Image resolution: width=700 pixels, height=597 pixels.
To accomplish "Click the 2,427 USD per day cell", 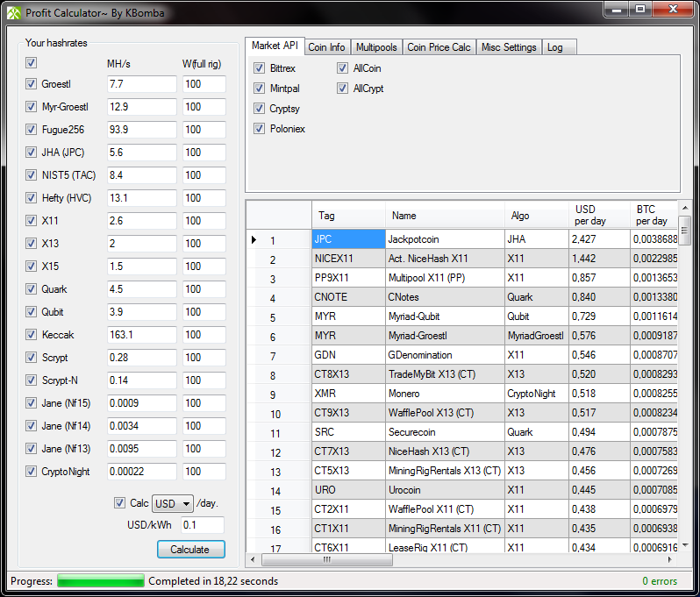I will [x=599, y=239].
